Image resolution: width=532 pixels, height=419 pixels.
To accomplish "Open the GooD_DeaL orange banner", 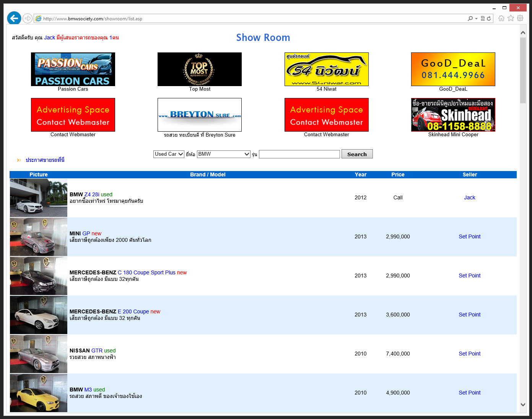I will tap(453, 69).
